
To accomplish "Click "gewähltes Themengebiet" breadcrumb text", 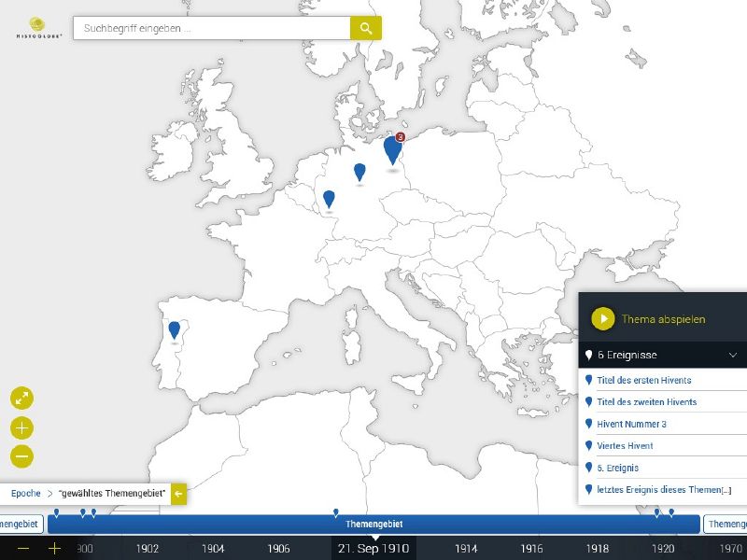I will pyautogui.click(x=112, y=494).
